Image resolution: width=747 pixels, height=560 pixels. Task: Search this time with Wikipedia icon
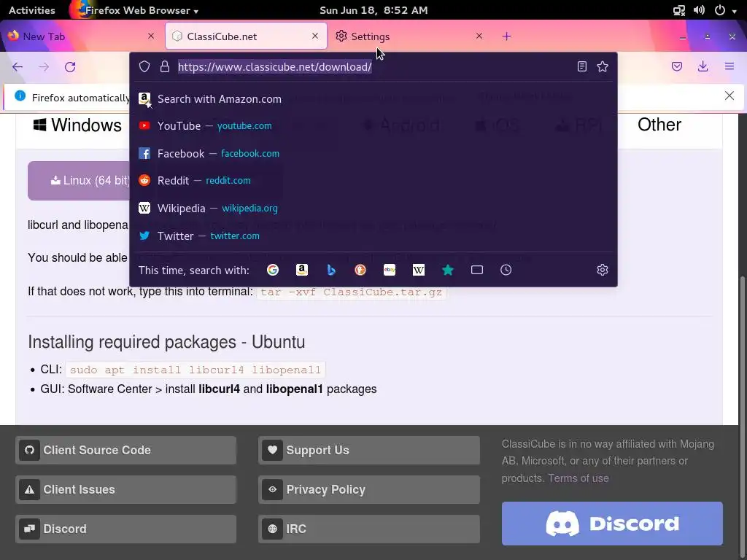pos(419,270)
